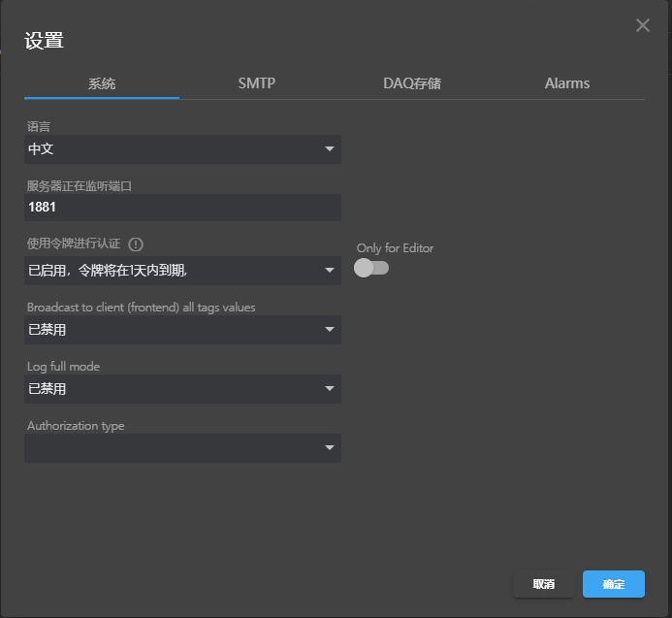Go to the Alarms tab
Screen dimensions: 672x618
coord(567,83)
